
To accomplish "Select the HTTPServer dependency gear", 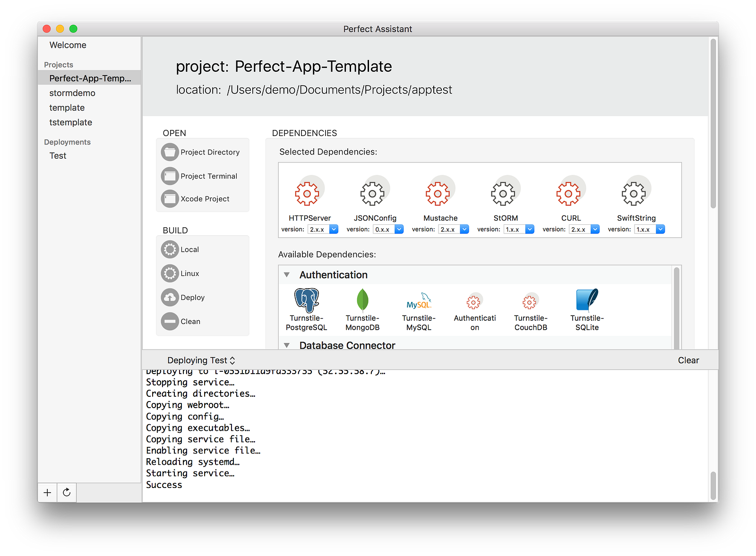I will (x=307, y=194).
